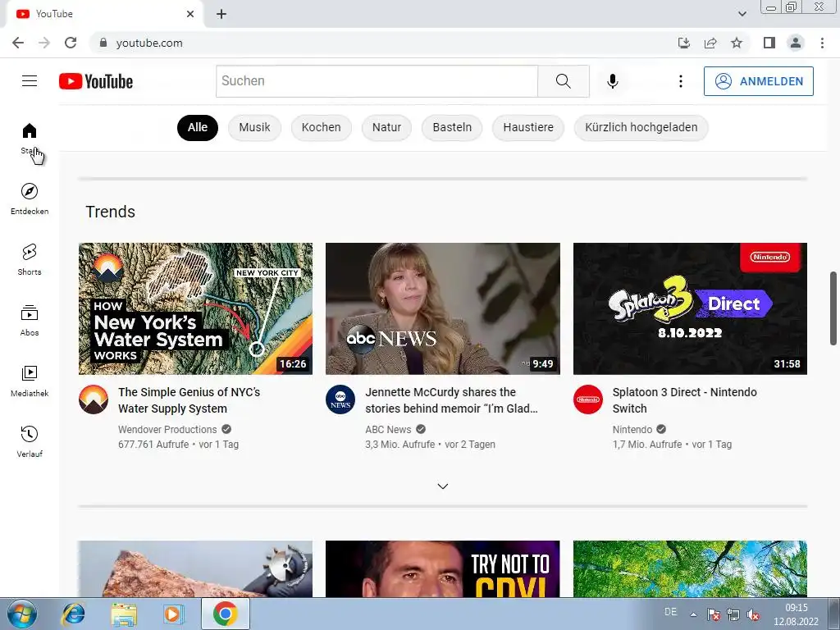Select the Musik filter chip
The width and height of the screenshot is (840, 630).
(x=254, y=127)
